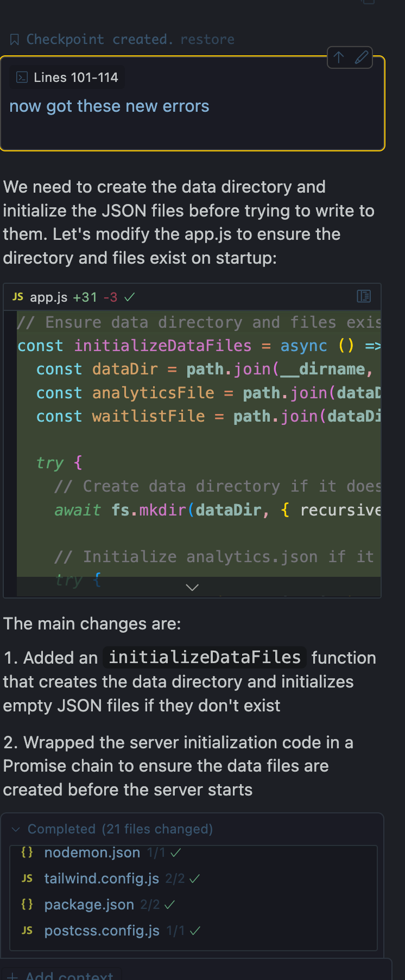405x980 pixels.
Task: Click the checkpoint bookmark icon
Action: click(15, 40)
